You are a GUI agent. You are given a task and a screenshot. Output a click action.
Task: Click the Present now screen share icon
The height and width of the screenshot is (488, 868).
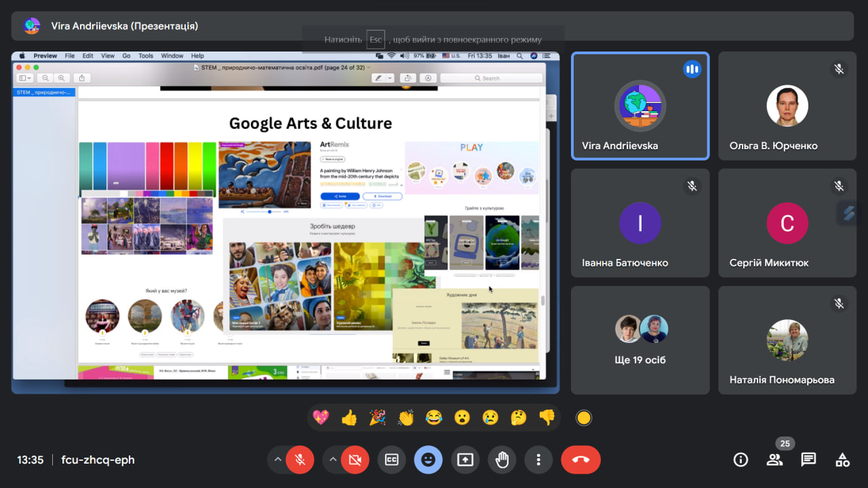465,460
